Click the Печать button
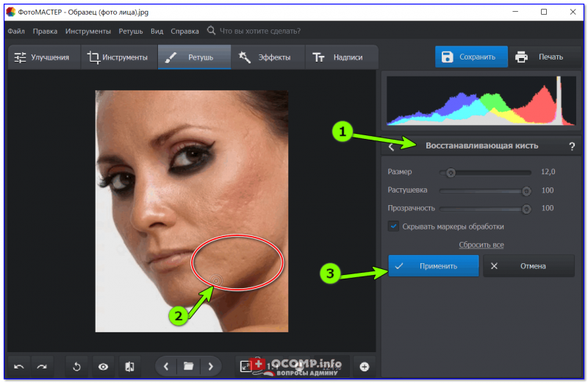Viewport: 588px width, 383px height. [x=543, y=57]
